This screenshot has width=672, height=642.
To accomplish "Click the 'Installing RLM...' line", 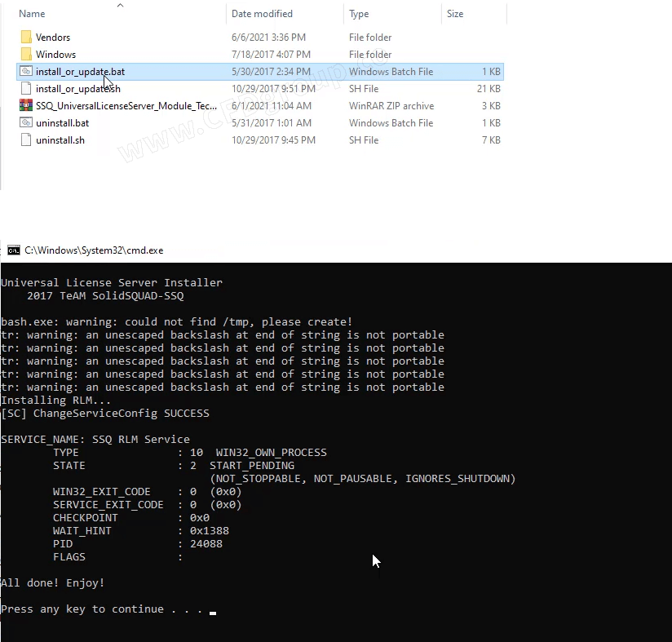I will pyautogui.click(x=55, y=401).
